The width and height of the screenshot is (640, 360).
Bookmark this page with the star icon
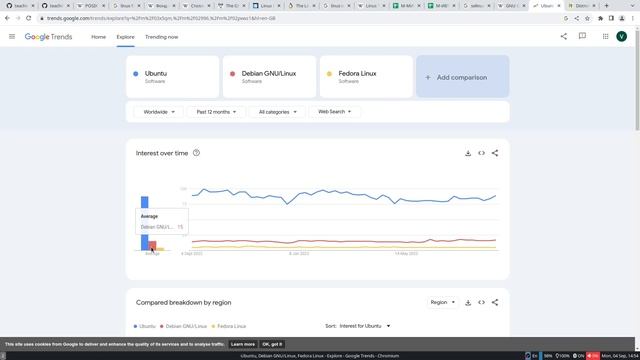click(587, 18)
